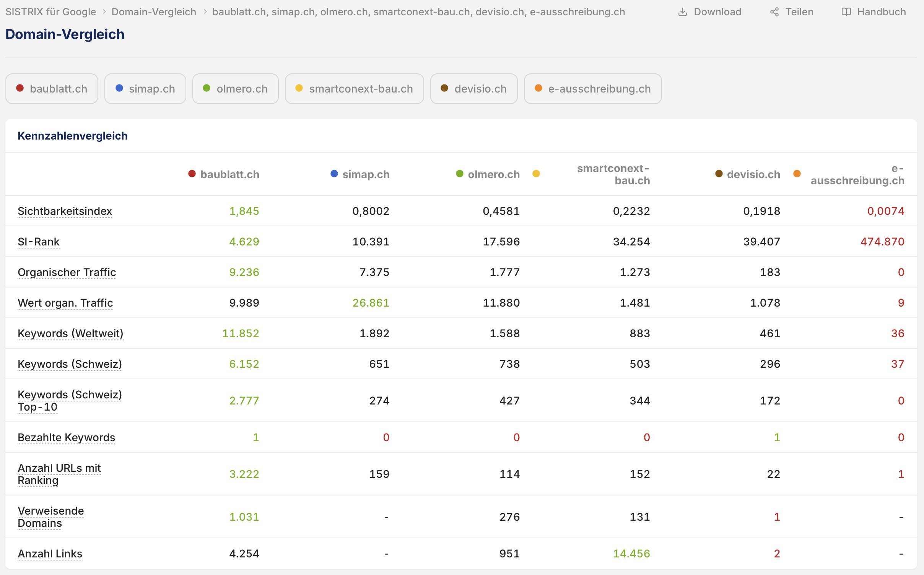
Task: Click the Organischer Traffic value 7.375
Action: pos(374,272)
